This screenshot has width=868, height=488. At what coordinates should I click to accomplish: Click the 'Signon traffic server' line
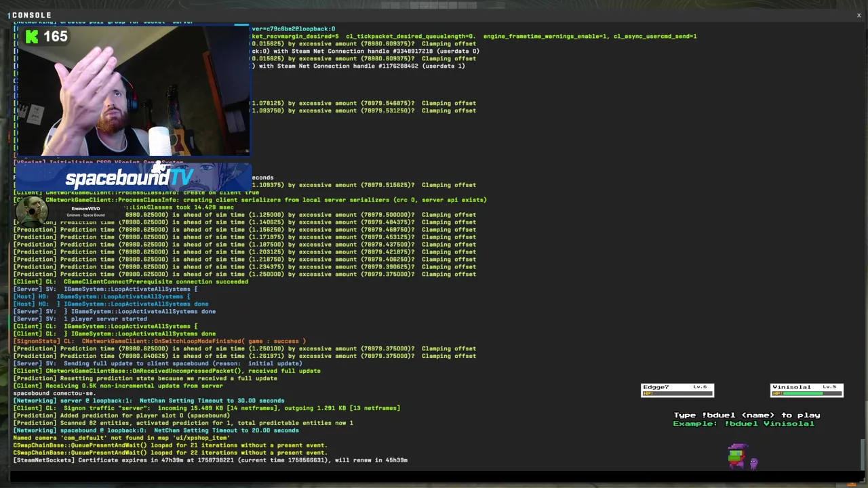point(206,408)
